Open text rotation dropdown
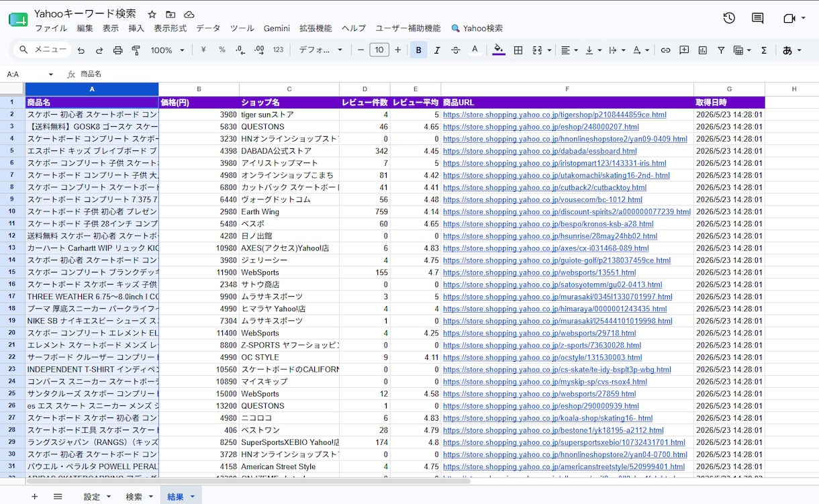Image resolution: width=819 pixels, height=504 pixels. pyautogui.click(x=641, y=50)
